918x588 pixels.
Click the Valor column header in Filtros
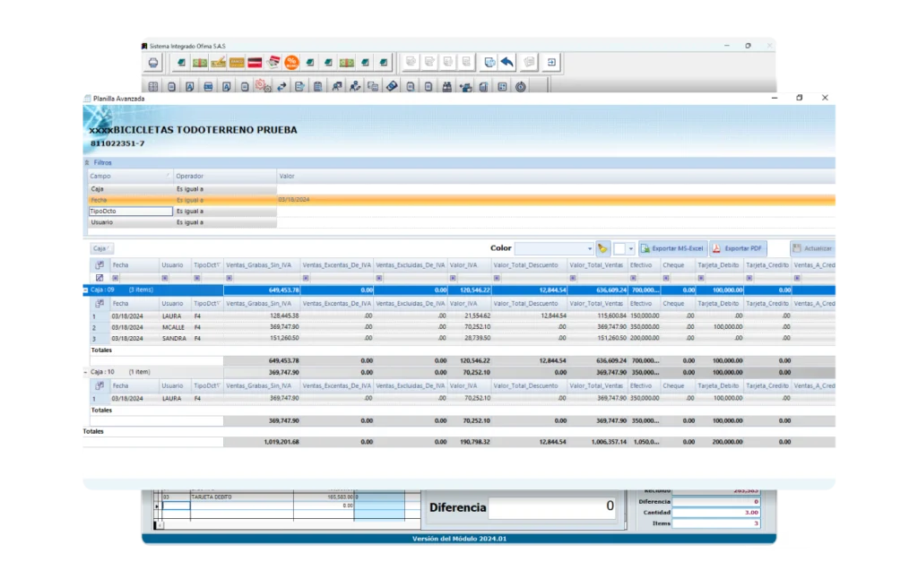556,176
